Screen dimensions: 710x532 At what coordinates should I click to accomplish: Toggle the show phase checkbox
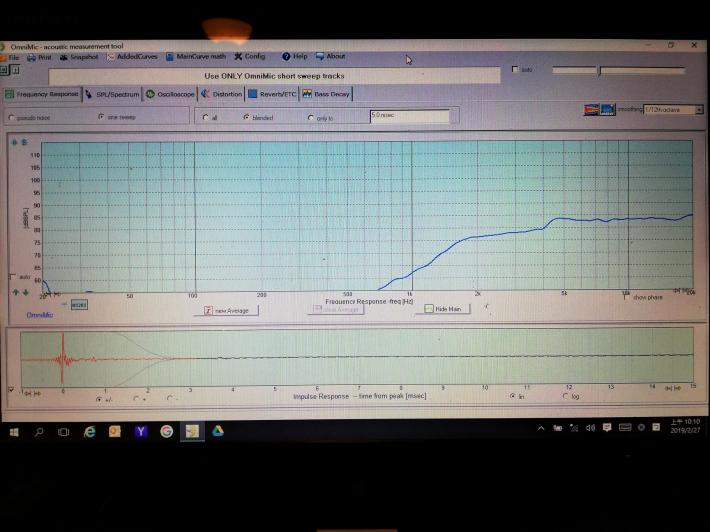click(x=626, y=297)
